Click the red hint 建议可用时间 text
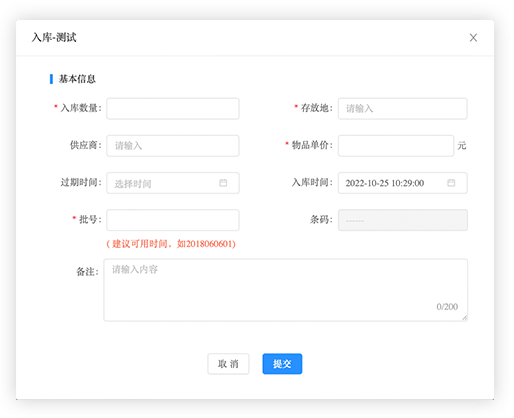 (171, 244)
